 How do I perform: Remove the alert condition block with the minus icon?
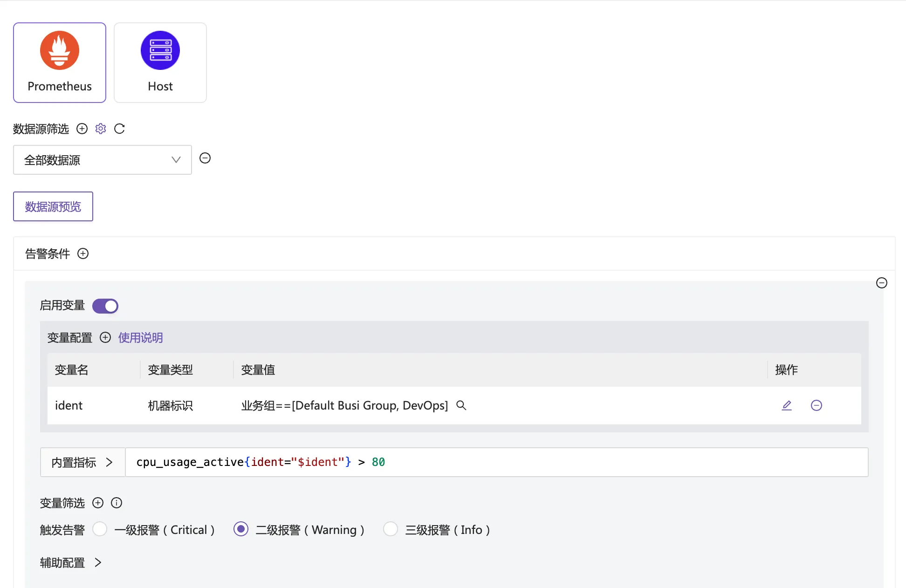[882, 283]
